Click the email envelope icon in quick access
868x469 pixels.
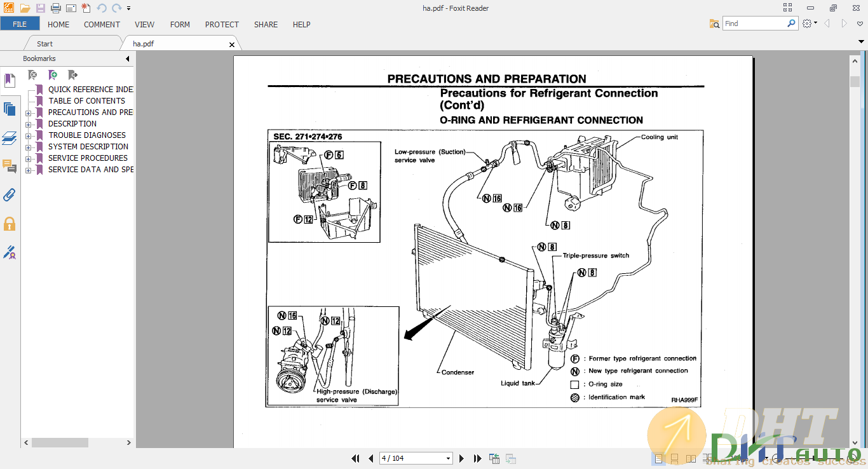[71, 8]
